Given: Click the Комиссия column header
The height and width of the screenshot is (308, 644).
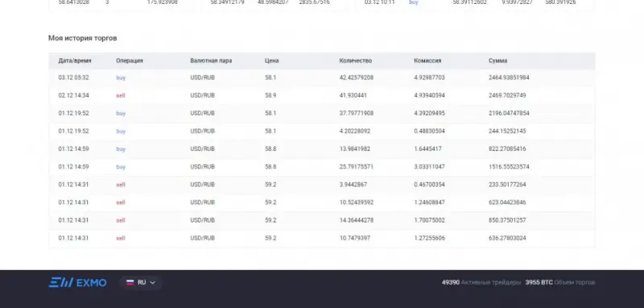Looking at the screenshot, I should tap(427, 60).
